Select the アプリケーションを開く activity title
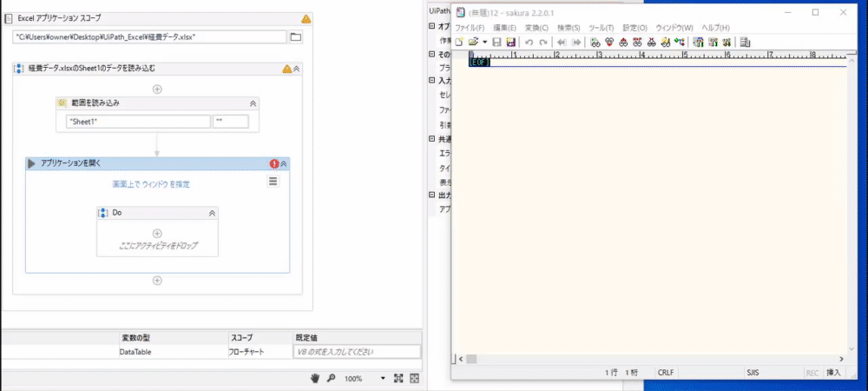 point(71,163)
